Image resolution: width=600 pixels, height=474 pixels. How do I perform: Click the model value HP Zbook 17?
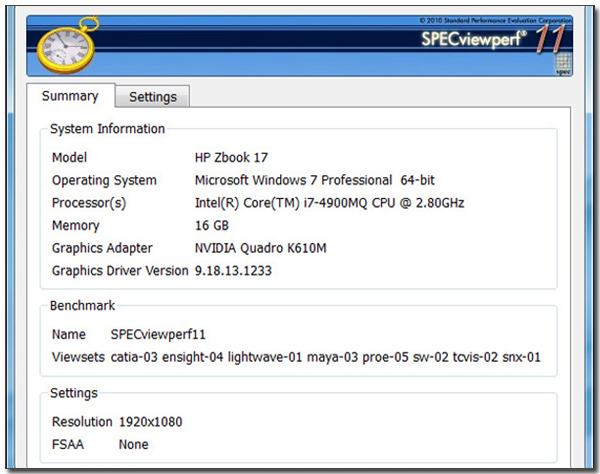pyautogui.click(x=231, y=158)
